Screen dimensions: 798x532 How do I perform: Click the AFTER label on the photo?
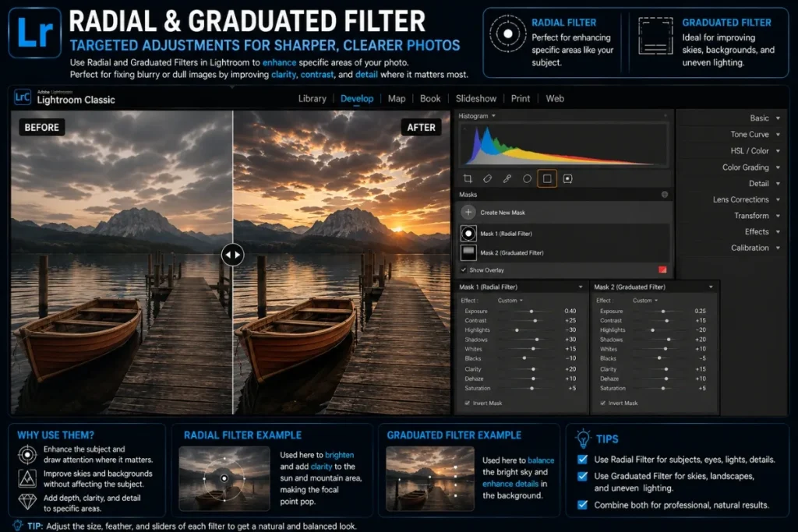tap(421, 127)
